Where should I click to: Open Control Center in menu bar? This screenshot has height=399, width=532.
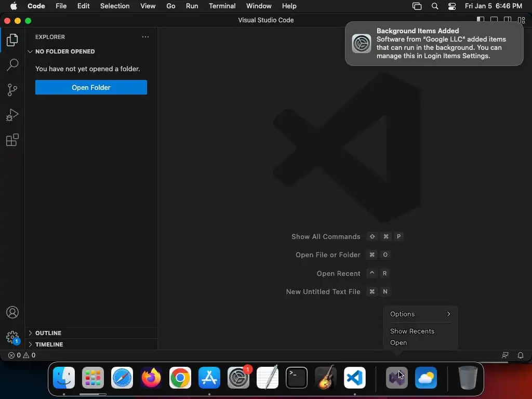452,6
